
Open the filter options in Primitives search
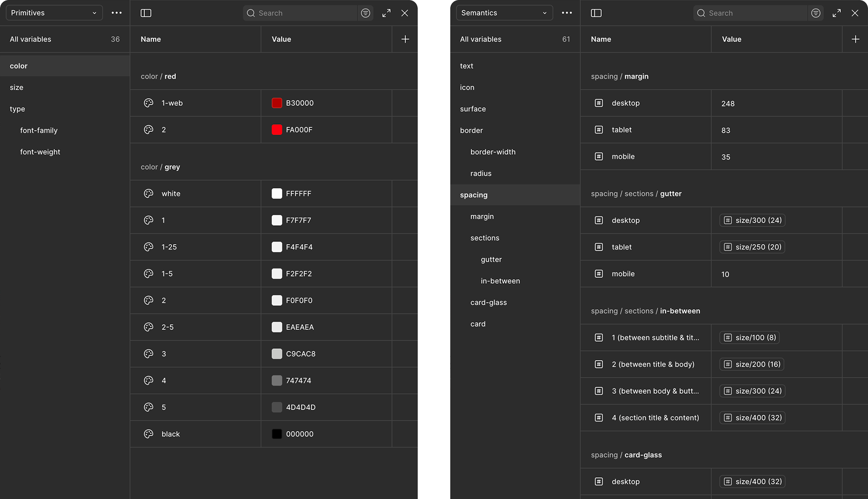[366, 13]
